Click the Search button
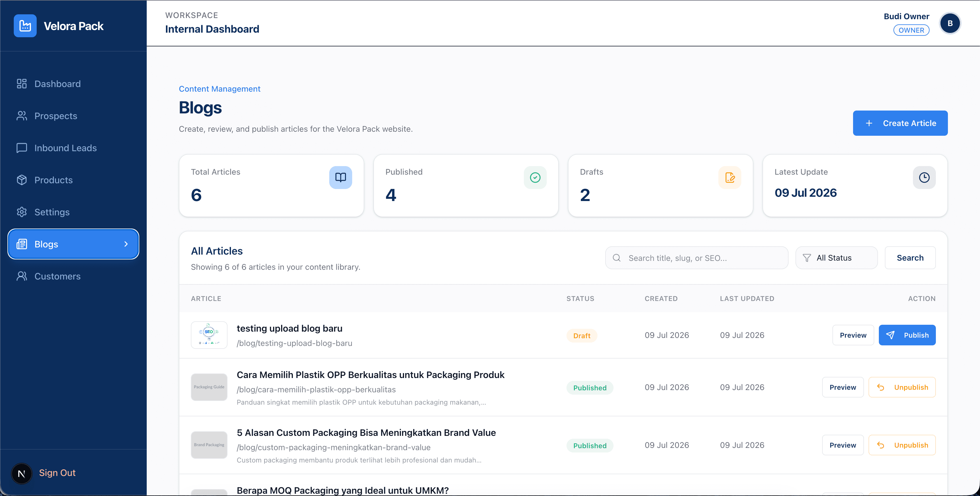The width and height of the screenshot is (980, 496). [x=910, y=258]
